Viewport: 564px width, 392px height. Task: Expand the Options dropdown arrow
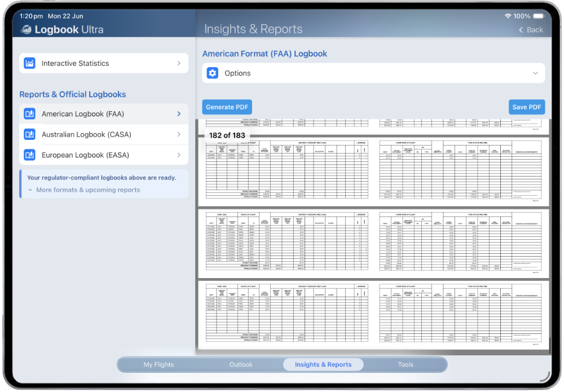coord(535,73)
